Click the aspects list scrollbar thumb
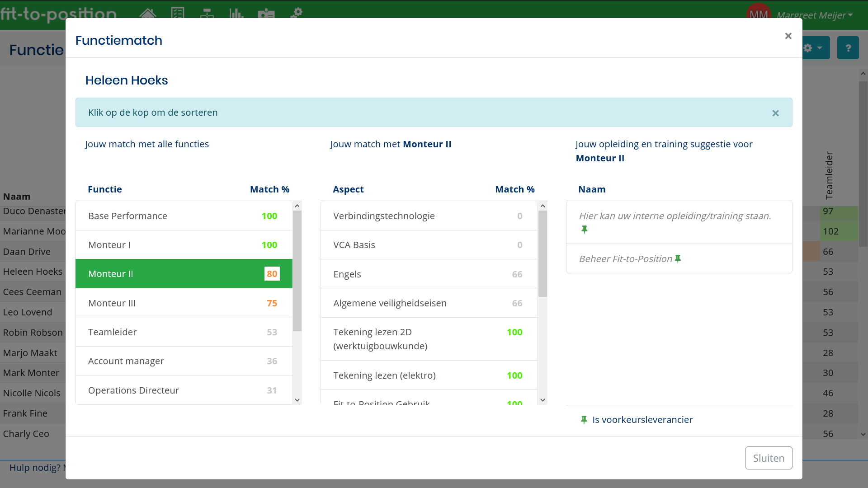Screen dimensions: 868x488 pos(542,253)
